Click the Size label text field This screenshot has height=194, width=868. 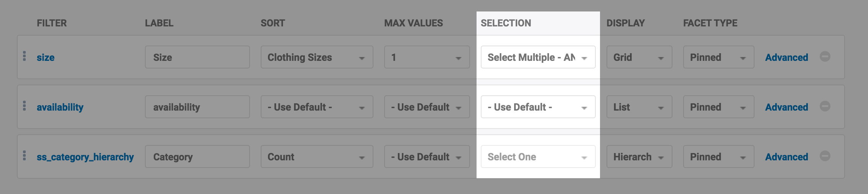click(197, 57)
